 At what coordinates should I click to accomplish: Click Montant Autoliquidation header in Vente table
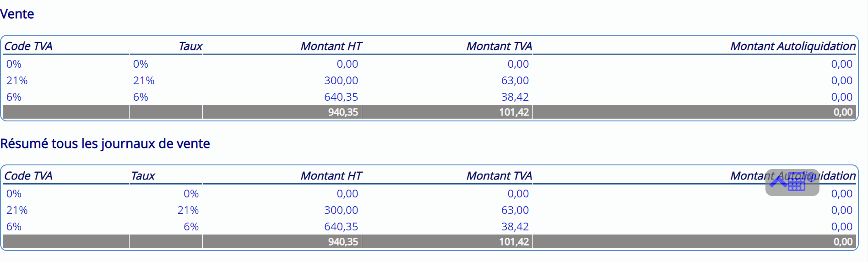792,46
